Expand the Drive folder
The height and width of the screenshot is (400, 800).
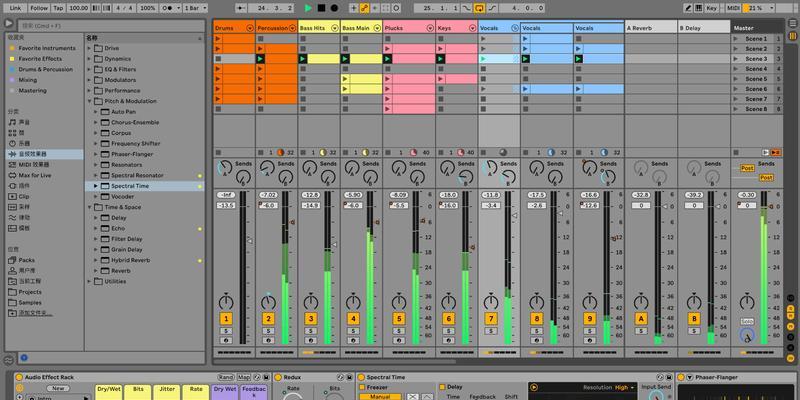pyautogui.click(x=89, y=48)
